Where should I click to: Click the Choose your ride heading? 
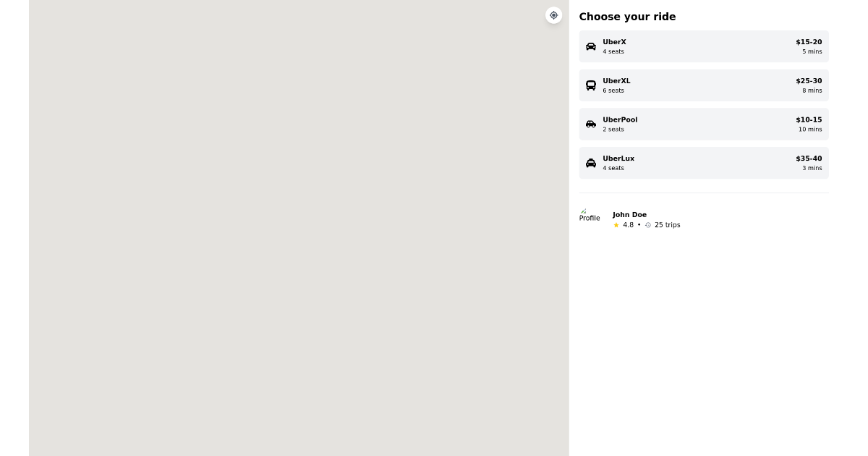(627, 17)
